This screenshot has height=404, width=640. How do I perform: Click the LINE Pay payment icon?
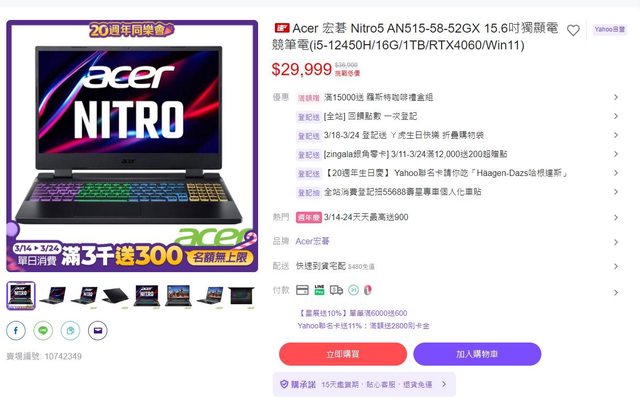[x=319, y=290]
